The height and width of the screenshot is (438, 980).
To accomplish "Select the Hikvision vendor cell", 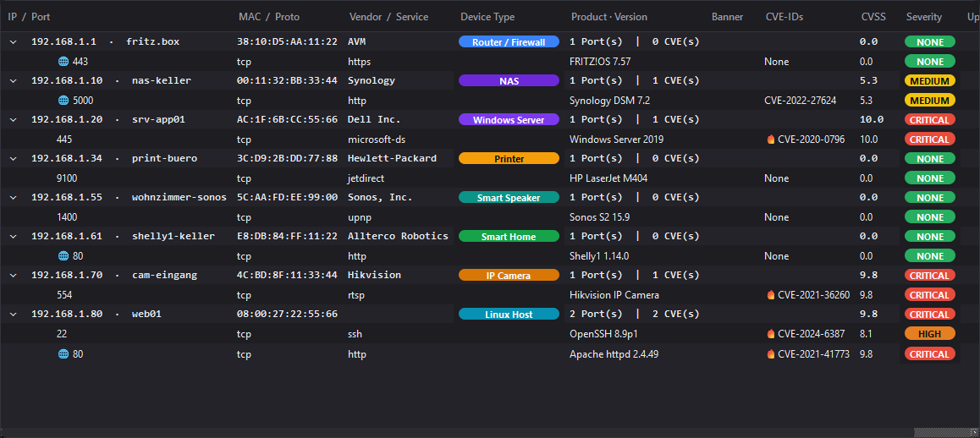I will (x=374, y=275).
